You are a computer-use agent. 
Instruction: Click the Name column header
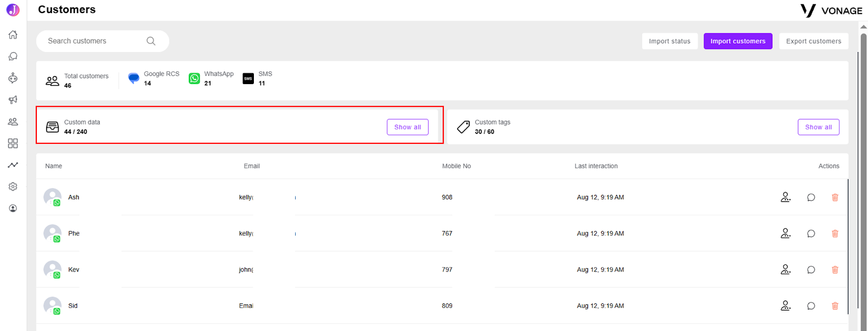54,166
